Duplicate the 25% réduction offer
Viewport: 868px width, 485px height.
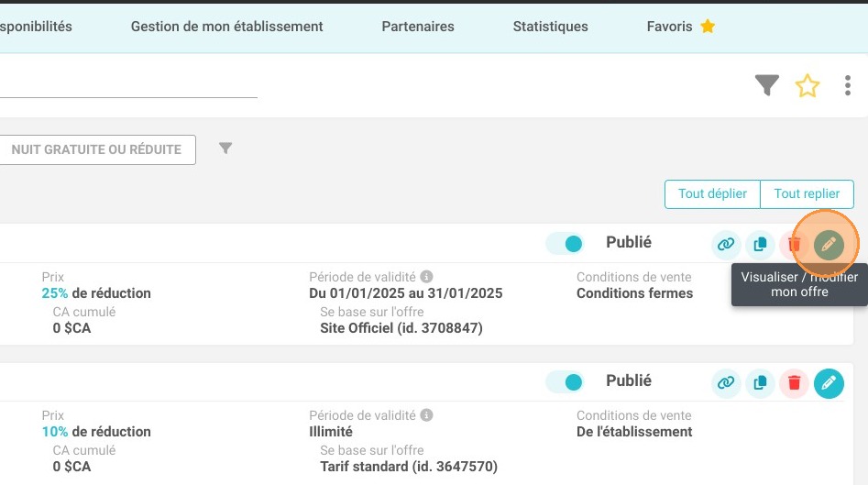[x=760, y=244]
